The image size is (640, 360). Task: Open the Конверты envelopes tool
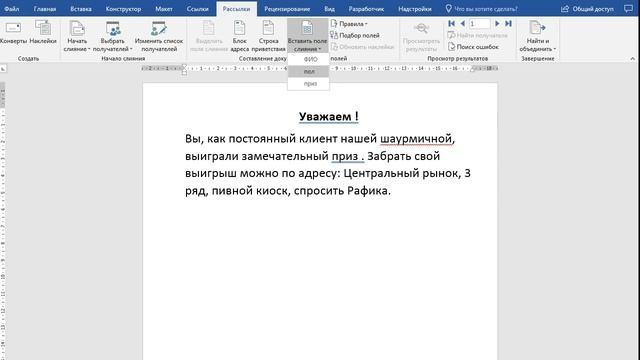tap(13, 33)
